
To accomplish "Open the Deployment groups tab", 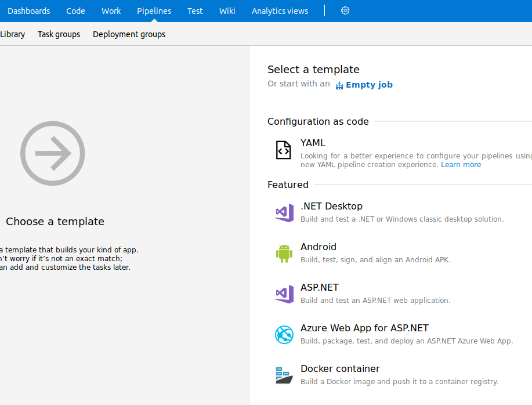I will 129,34.
